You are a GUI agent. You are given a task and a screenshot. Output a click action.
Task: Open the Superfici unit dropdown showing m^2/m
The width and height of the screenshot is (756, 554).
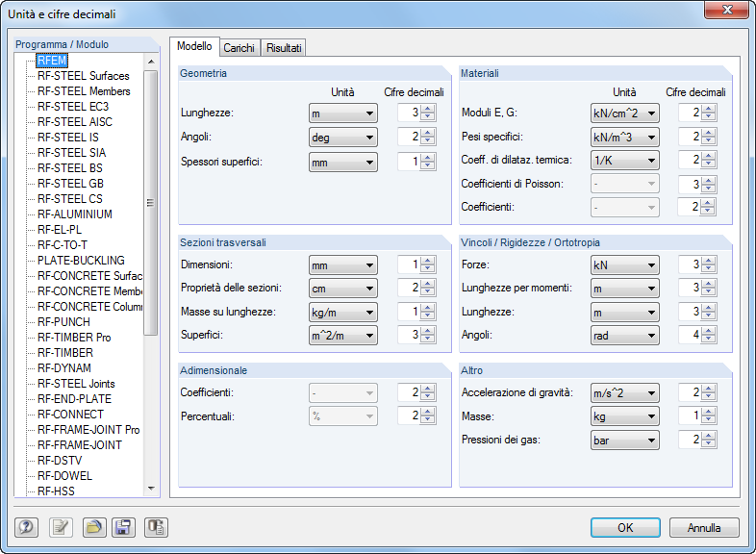point(342,335)
